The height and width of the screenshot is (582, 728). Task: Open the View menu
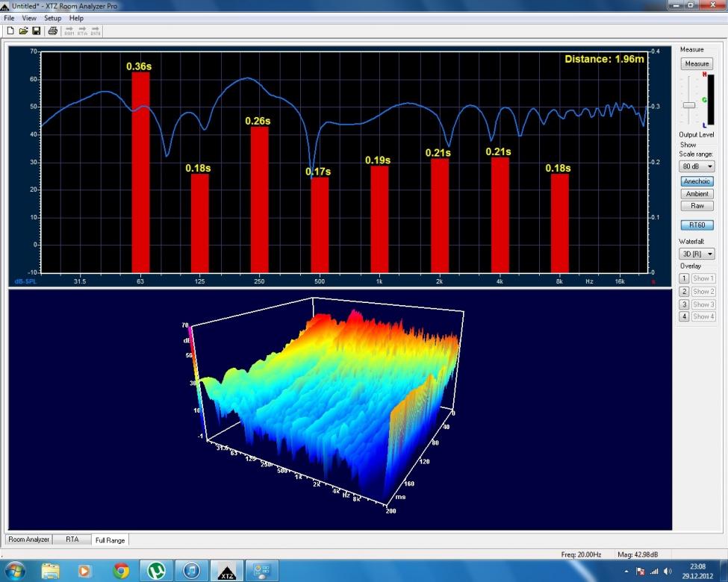(29, 18)
